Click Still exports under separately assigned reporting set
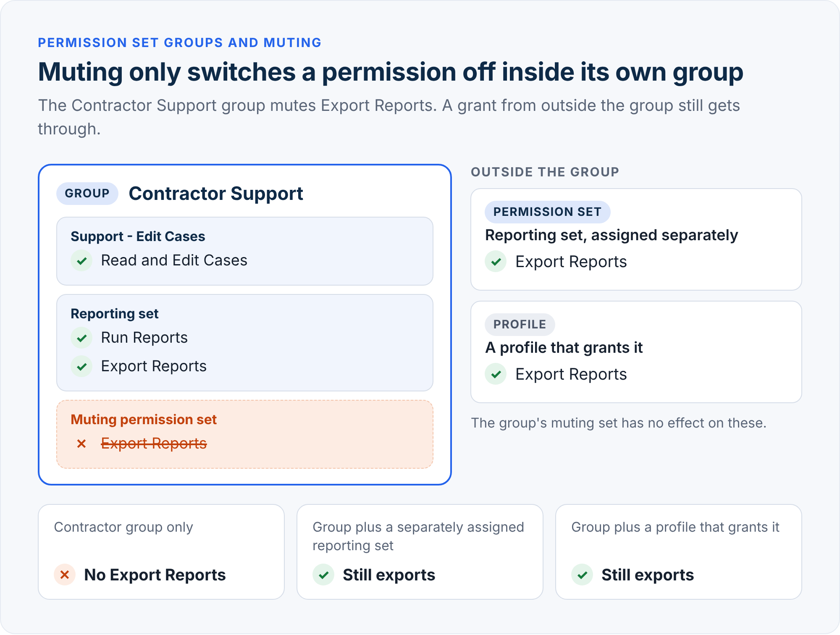The image size is (840, 635). (389, 575)
